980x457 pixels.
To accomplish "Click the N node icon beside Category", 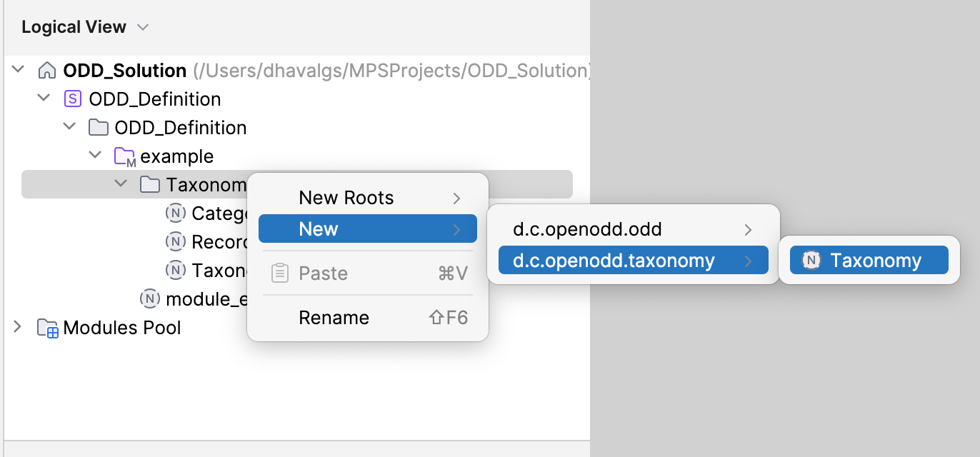I will [175, 213].
